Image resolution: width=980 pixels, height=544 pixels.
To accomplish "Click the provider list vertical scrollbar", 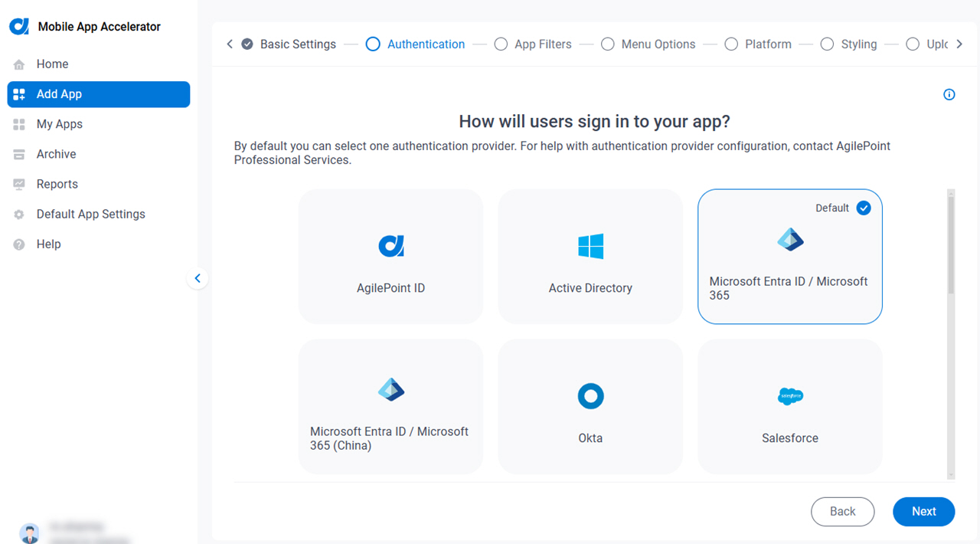I will click(951, 245).
